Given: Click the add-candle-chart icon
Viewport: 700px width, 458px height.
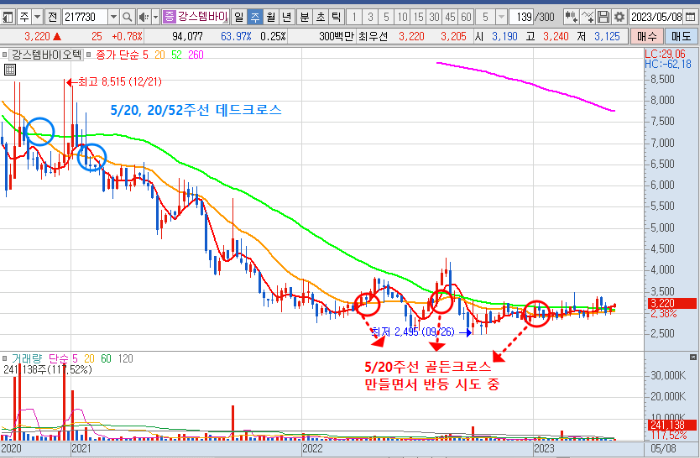Looking at the screenshot, I should [571, 17].
